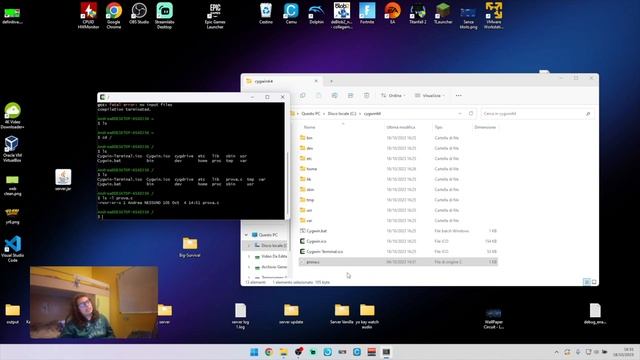The width and height of the screenshot is (640, 360).
Task: Open Streamlabs Desktop shortcut
Action: [164, 16]
